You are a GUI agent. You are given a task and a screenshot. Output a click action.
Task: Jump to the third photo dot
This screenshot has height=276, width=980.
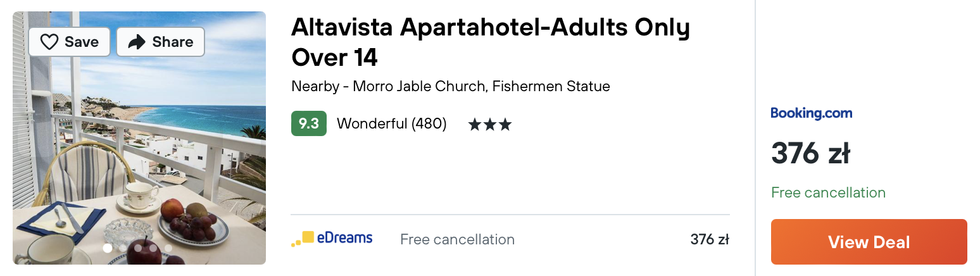[138, 248]
